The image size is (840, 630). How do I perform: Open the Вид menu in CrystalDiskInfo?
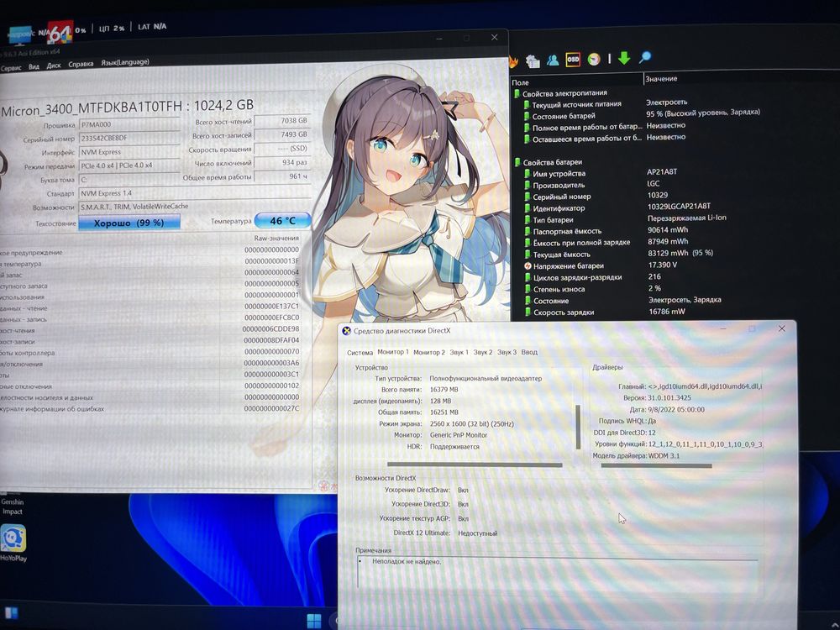pos(34,66)
